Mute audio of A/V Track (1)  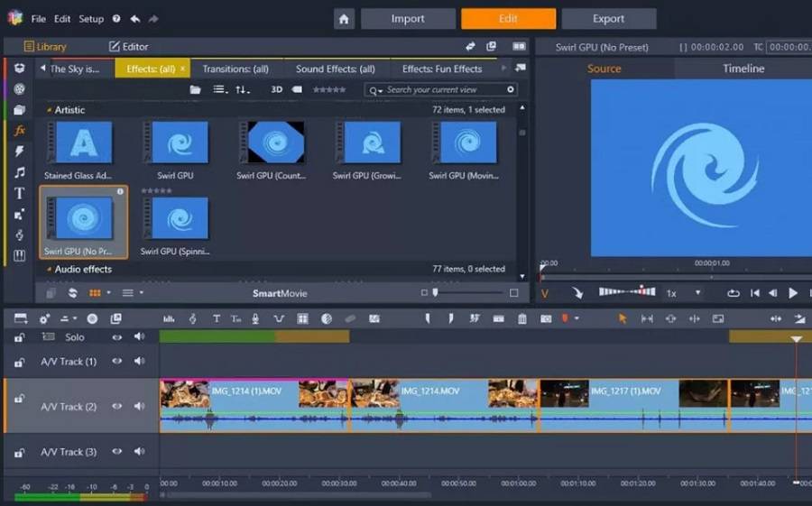[x=139, y=361]
